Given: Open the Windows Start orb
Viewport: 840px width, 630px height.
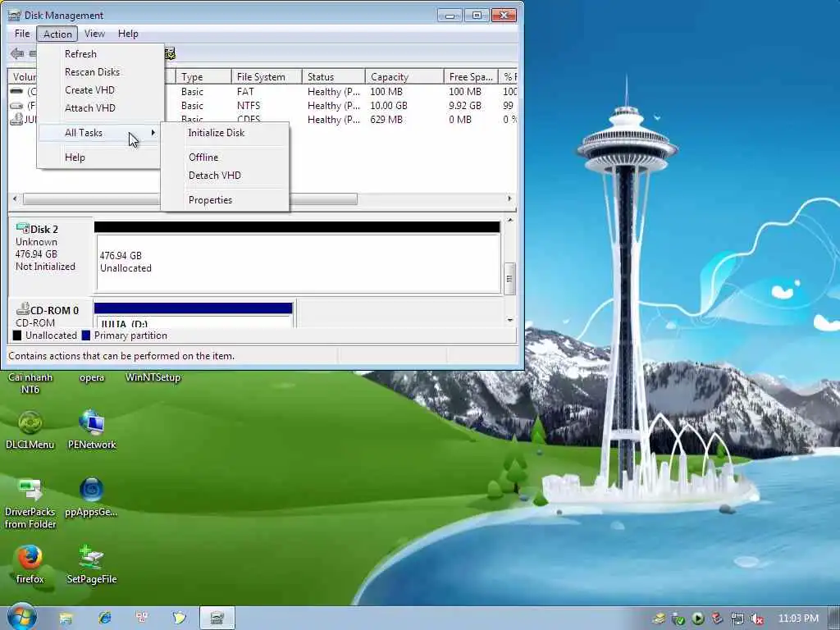Looking at the screenshot, I should click(x=22, y=617).
